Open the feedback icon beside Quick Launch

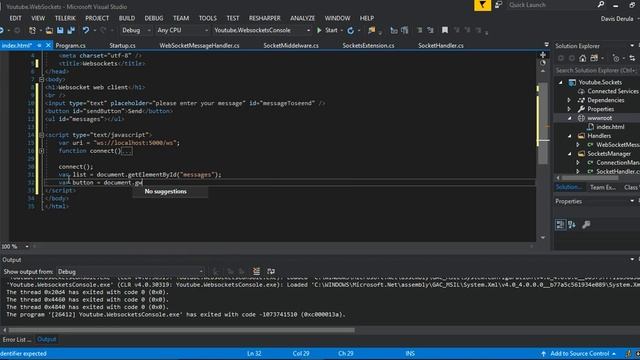point(498,5)
